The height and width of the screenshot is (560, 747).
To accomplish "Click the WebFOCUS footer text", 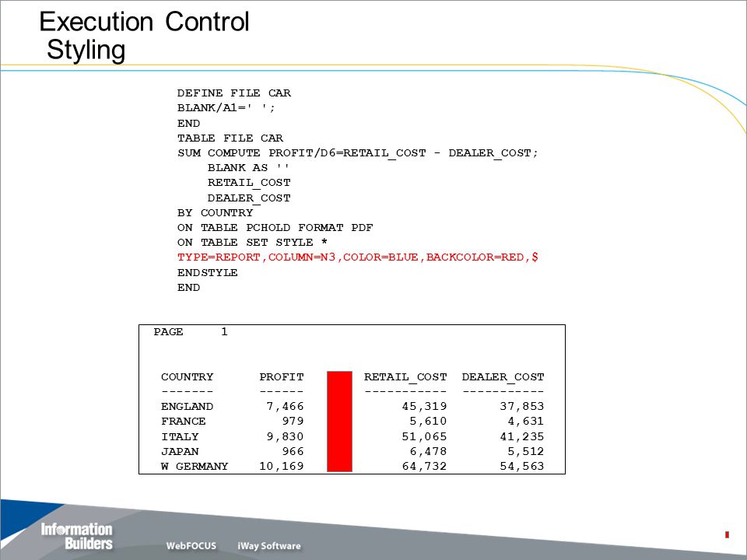I will [x=191, y=546].
